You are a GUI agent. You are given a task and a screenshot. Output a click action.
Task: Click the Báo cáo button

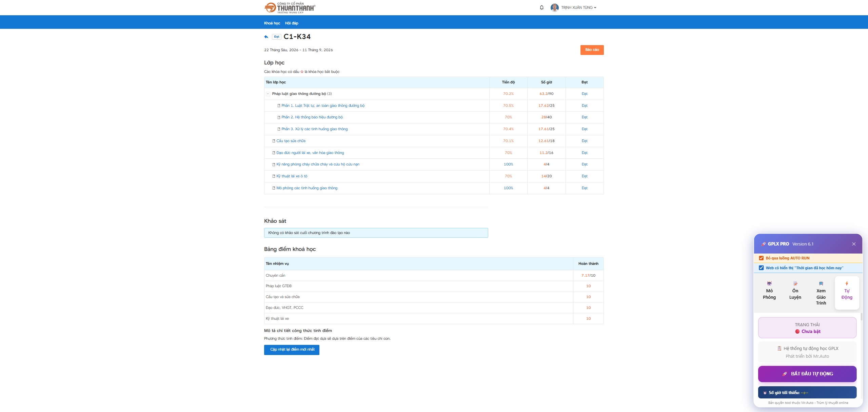pos(592,50)
